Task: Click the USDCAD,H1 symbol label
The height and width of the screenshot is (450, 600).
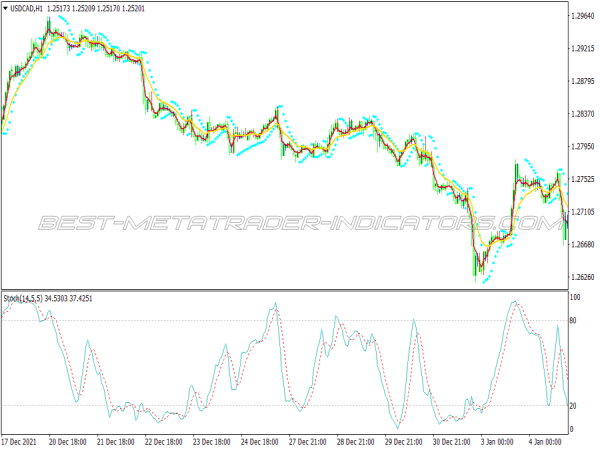Action: click(26, 8)
